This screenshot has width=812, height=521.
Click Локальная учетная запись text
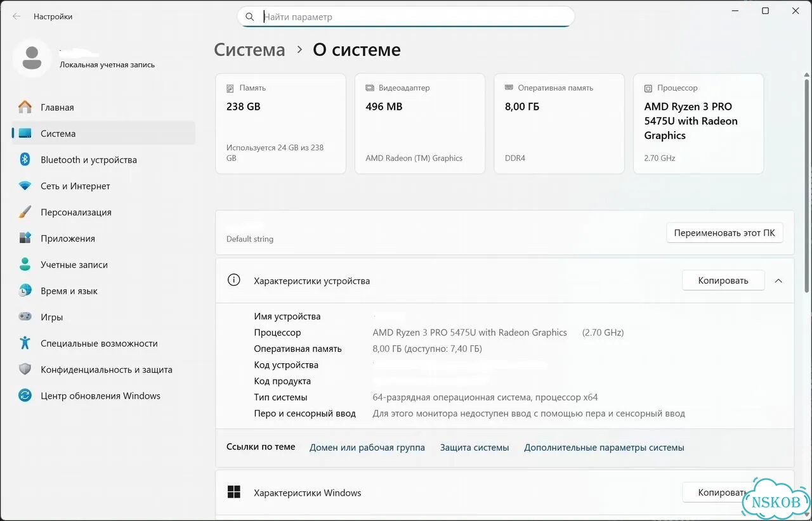pyautogui.click(x=107, y=65)
